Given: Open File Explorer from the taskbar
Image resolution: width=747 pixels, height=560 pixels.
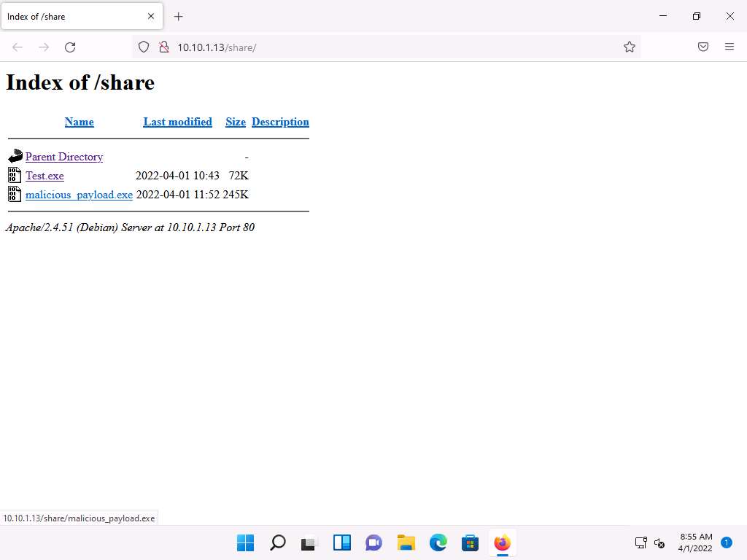Looking at the screenshot, I should pos(406,543).
